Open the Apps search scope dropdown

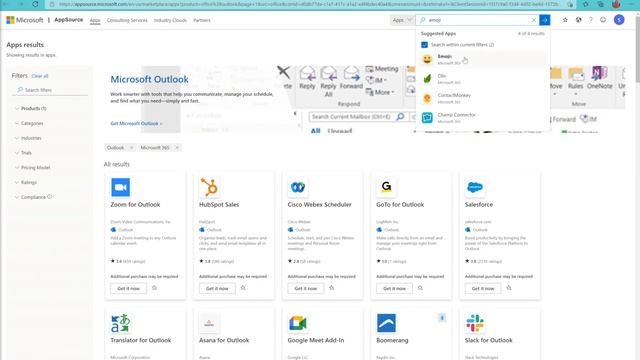[402, 20]
